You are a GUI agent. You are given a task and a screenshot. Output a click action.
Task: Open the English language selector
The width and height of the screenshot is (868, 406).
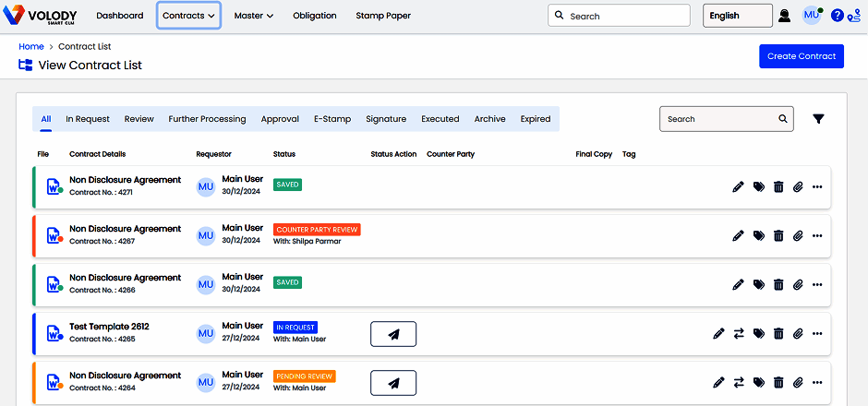click(737, 16)
